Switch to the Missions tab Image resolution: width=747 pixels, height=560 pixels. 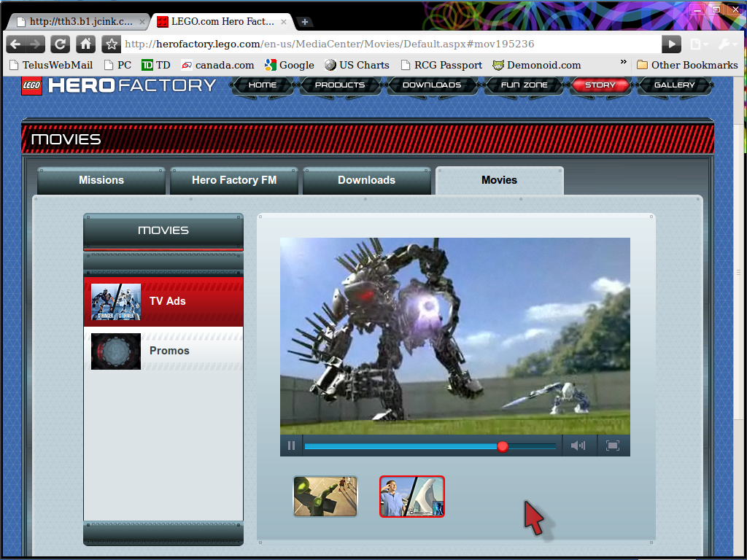click(x=101, y=180)
